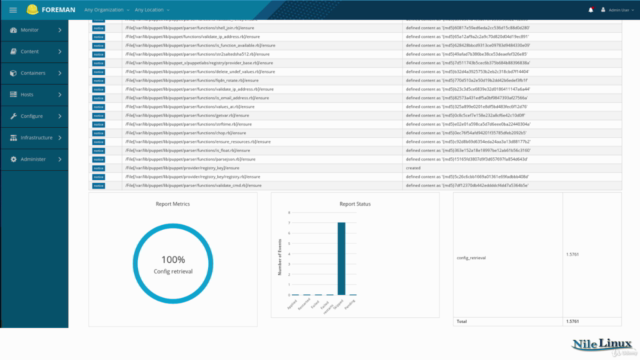This screenshot has height=360, width=640.
Task: Click notice badge on shell_join.rb row
Action: [x=98, y=28]
